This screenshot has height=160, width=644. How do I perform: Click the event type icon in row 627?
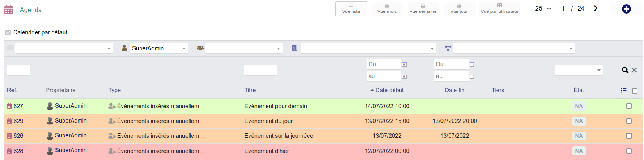click(112, 106)
